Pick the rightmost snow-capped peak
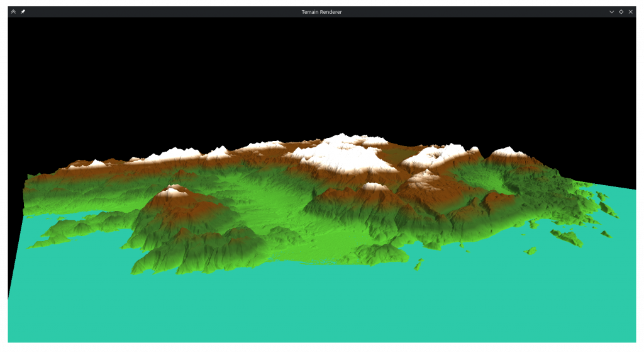Screen dimensions: 644x352 pos(508,152)
